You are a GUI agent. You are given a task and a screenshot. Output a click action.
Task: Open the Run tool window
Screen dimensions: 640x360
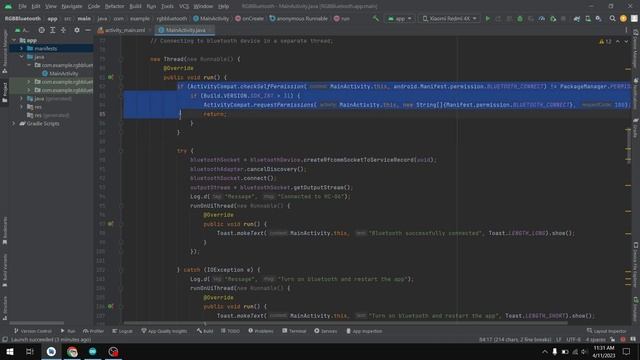coord(68,331)
